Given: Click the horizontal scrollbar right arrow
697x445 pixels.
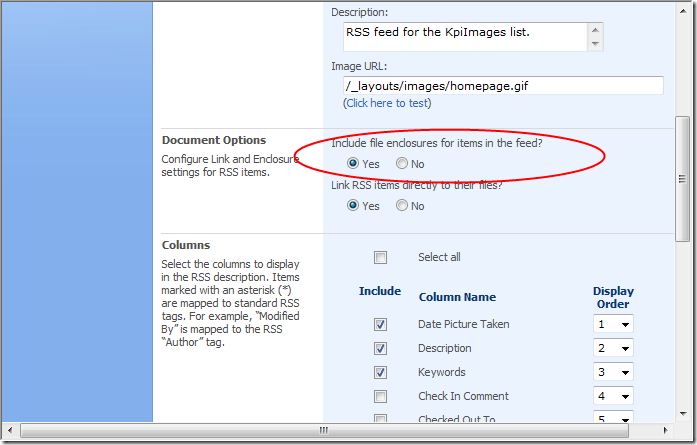Looking at the screenshot, I should 668,431.
